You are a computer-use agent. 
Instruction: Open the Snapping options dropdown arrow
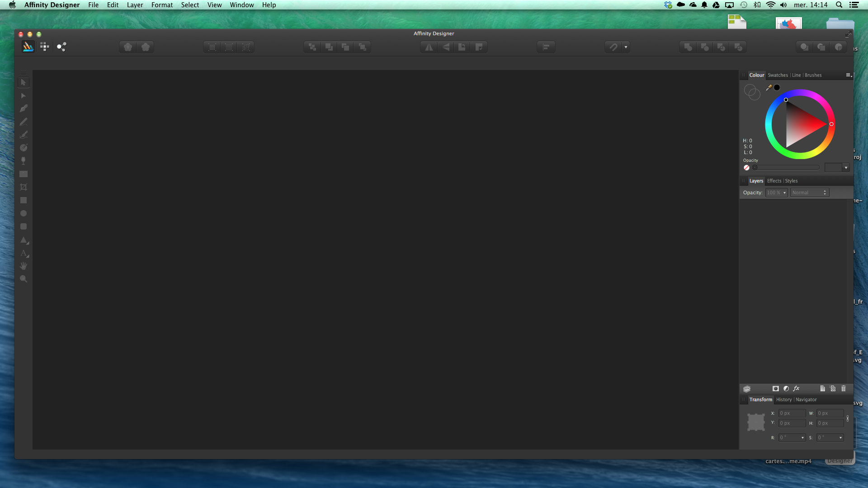(x=626, y=47)
